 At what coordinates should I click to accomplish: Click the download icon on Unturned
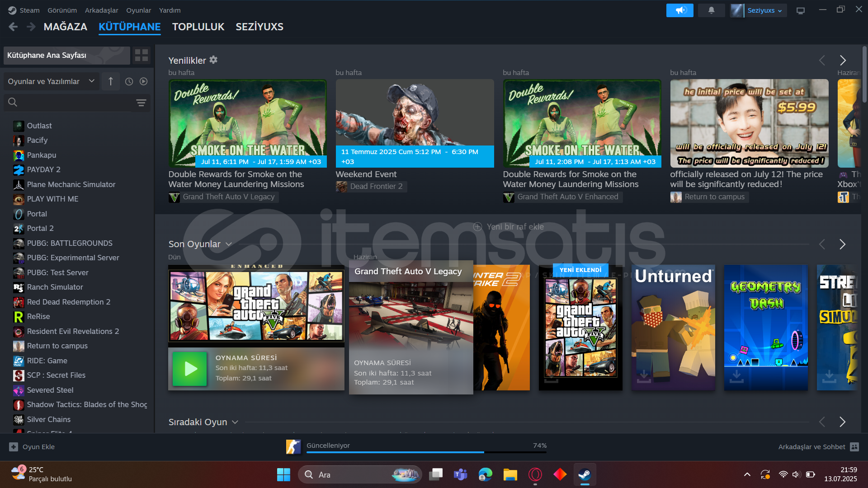[x=644, y=376]
